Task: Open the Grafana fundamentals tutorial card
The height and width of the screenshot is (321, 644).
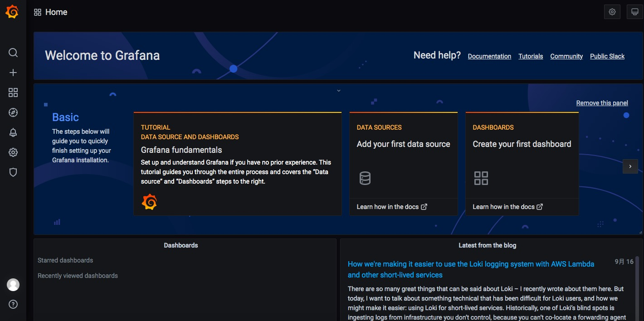Action: (x=238, y=164)
